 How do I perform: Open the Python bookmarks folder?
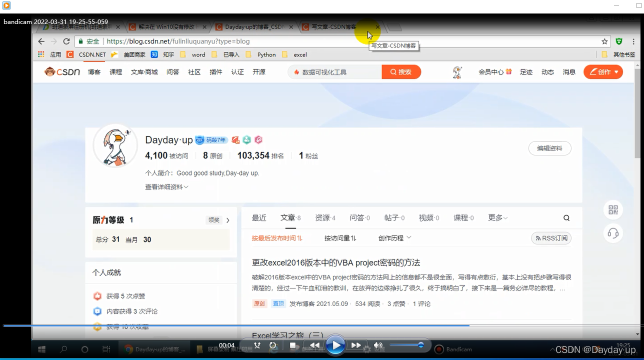pyautogui.click(x=261, y=54)
